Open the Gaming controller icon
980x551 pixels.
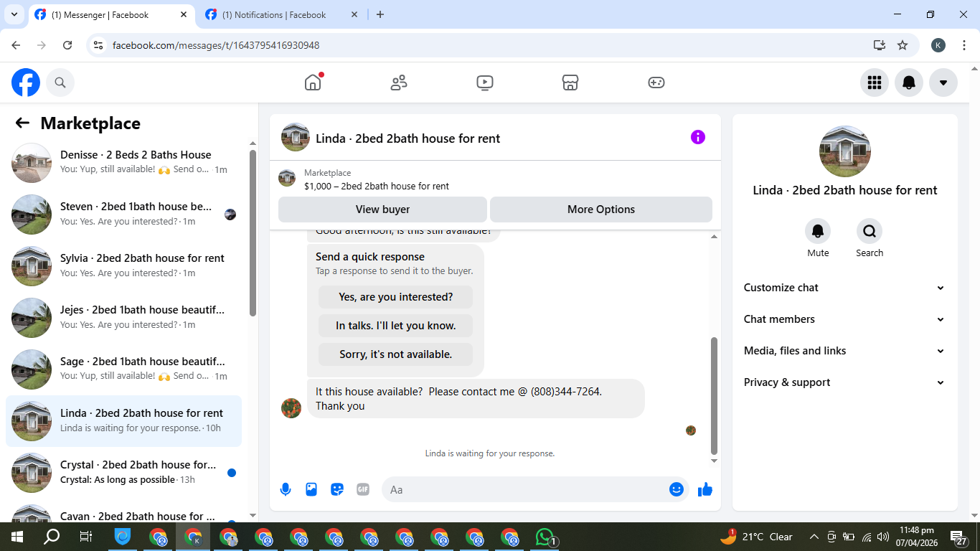[656, 83]
